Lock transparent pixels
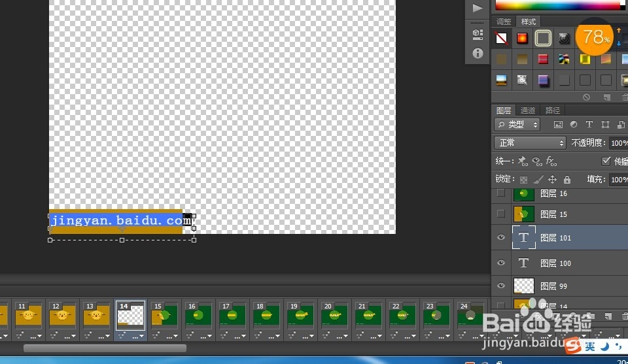Image resolution: width=628 pixels, height=364 pixels. tap(523, 180)
